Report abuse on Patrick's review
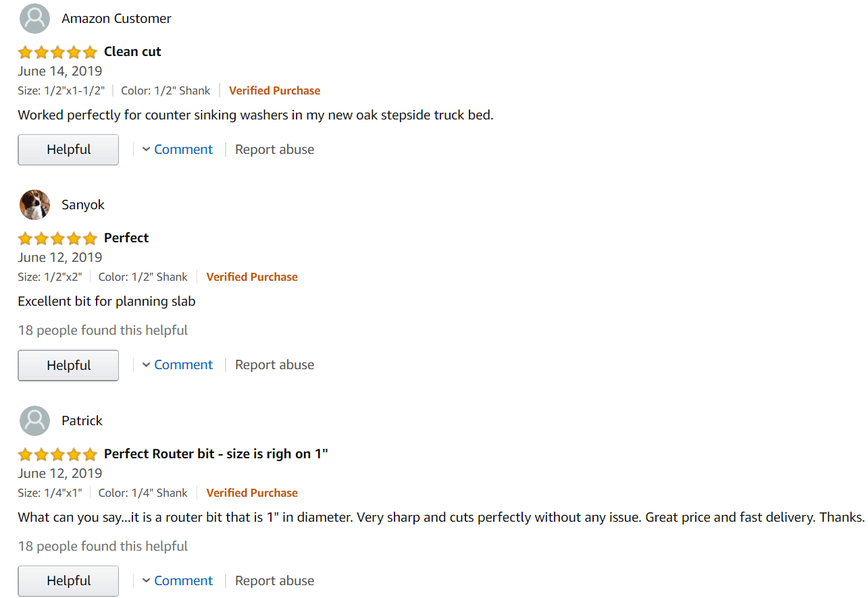Screen dimensions: 868x598 pyautogui.click(x=274, y=580)
